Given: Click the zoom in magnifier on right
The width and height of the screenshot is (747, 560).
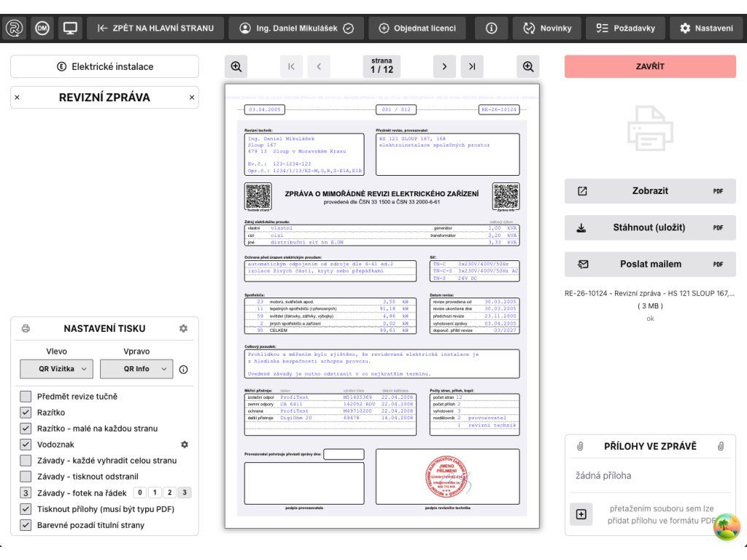Looking at the screenshot, I should pyautogui.click(x=528, y=66).
